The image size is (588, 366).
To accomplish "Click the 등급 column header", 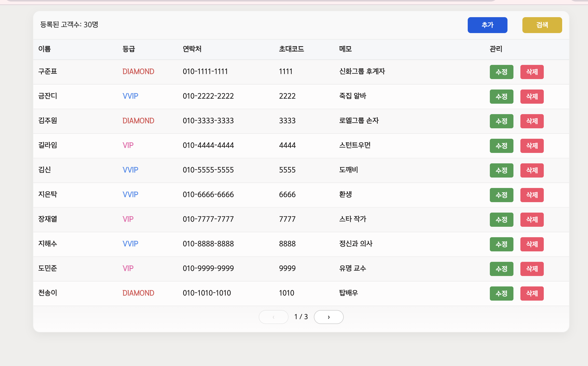I will pos(128,49).
